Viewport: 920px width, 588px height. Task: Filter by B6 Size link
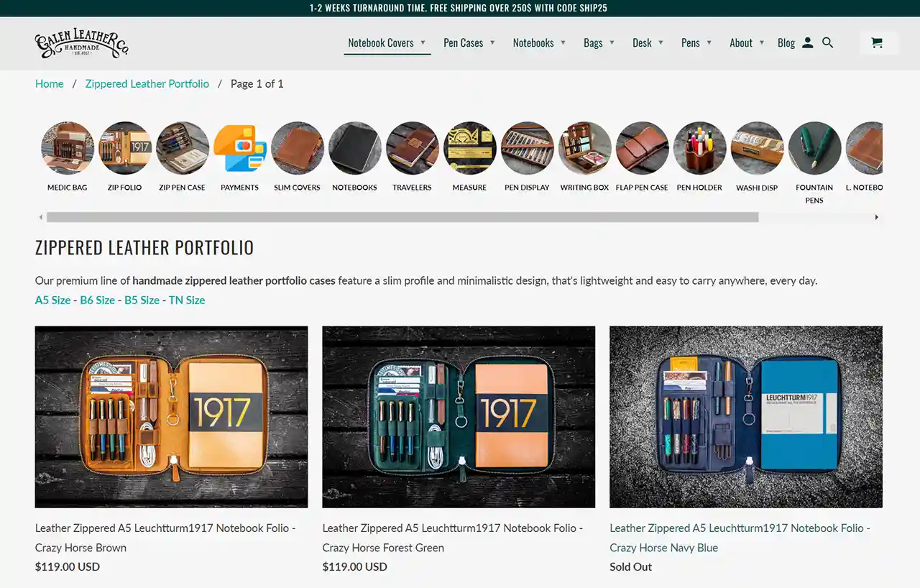click(x=98, y=300)
